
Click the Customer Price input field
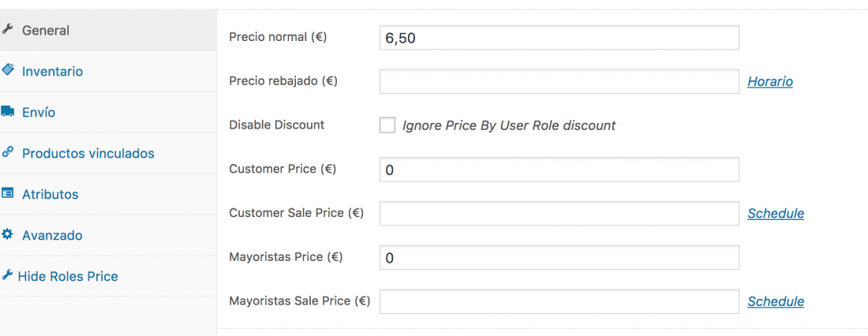pyautogui.click(x=559, y=170)
